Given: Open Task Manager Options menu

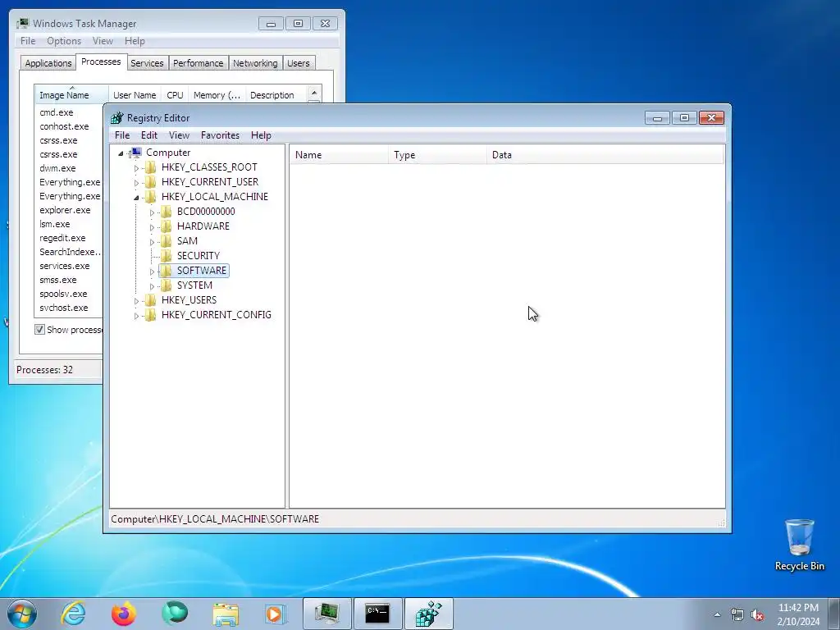Looking at the screenshot, I should click(64, 41).
